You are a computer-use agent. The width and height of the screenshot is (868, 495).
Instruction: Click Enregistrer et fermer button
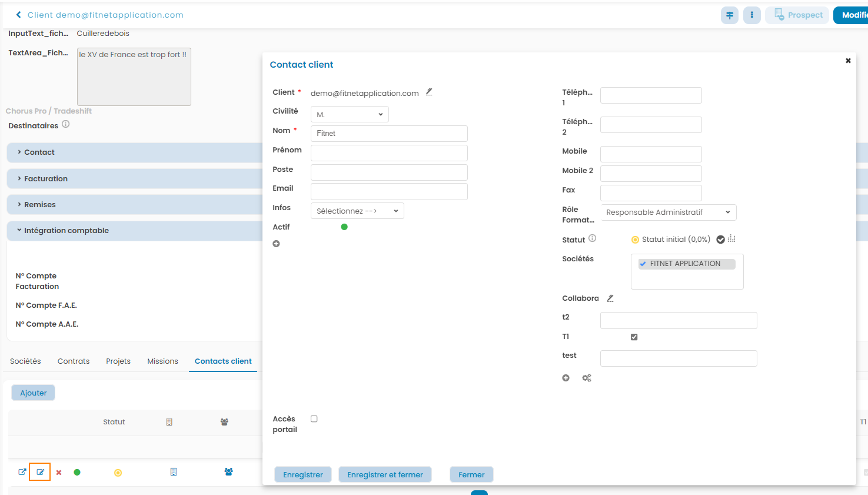385,475
